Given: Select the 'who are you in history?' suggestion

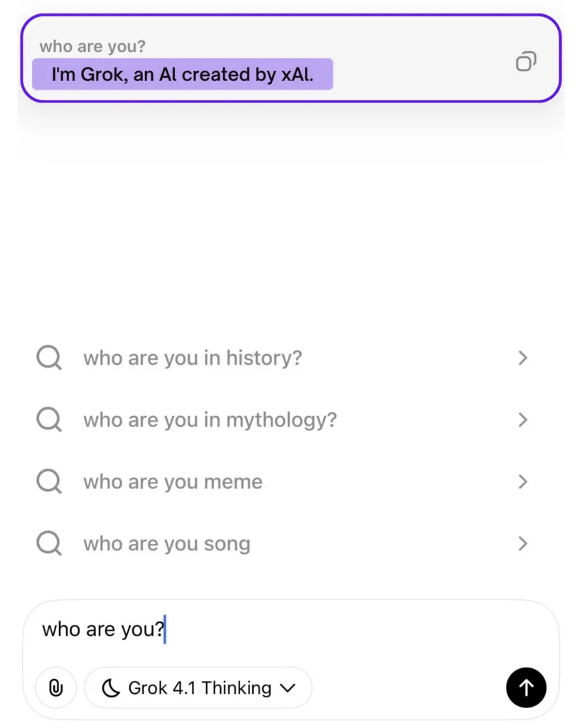Looking at the screenshot, I should click(x=192, y=358).
